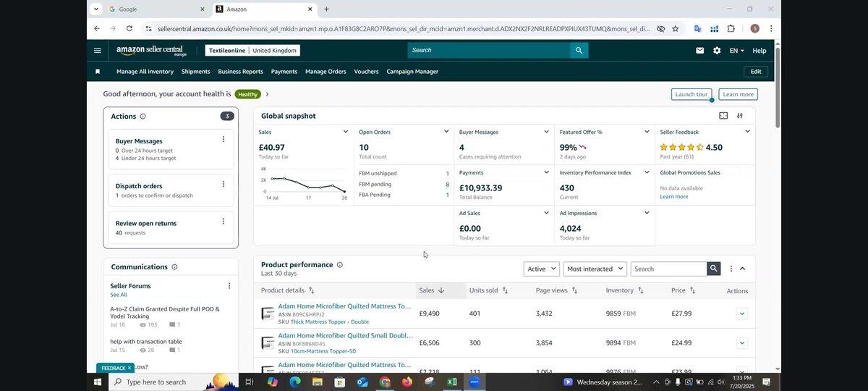Click the info icon beside Product performance

pyautogui.click(x=340, y=265)
